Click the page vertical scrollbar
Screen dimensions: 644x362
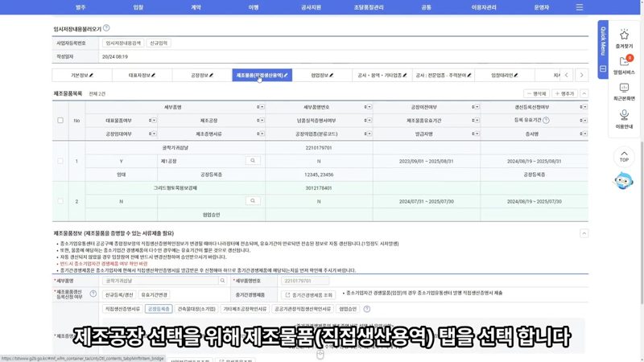pos(642,222)
